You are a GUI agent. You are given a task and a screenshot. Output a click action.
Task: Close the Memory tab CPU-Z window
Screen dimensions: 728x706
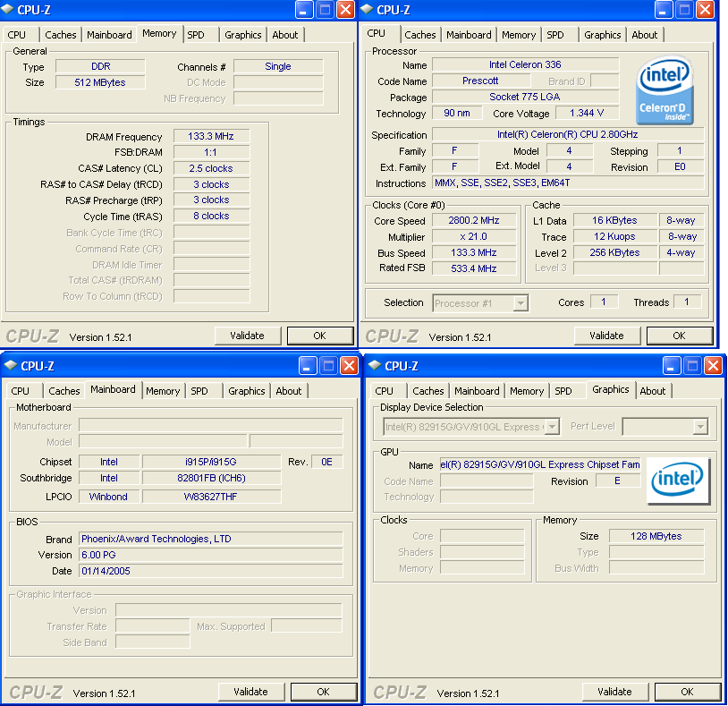pyautogui.click(x=345, y=10)
